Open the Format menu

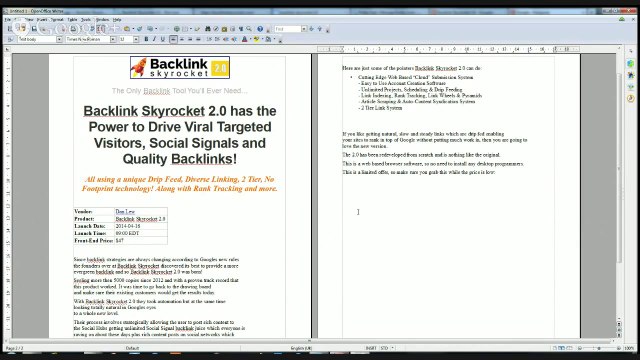57,20
